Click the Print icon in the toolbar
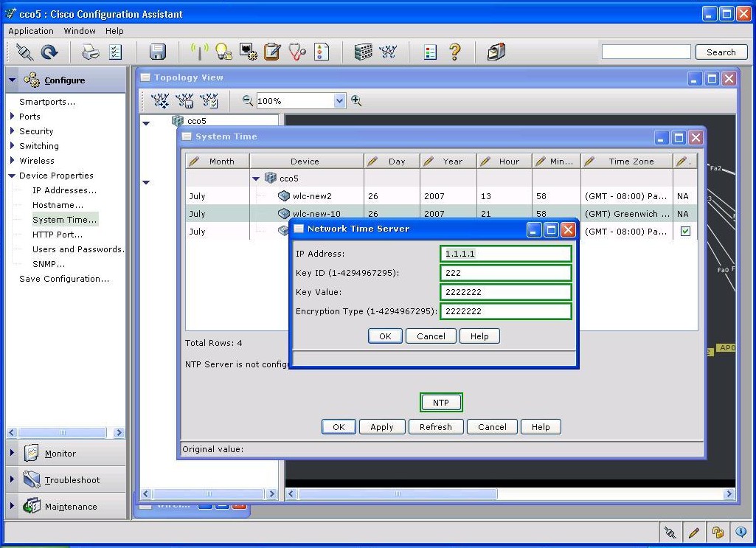756x548 pixels. (x=91, y=52)
